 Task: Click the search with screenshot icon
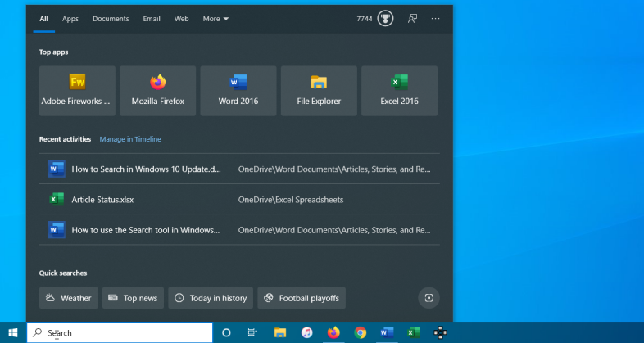click(429, 298)
